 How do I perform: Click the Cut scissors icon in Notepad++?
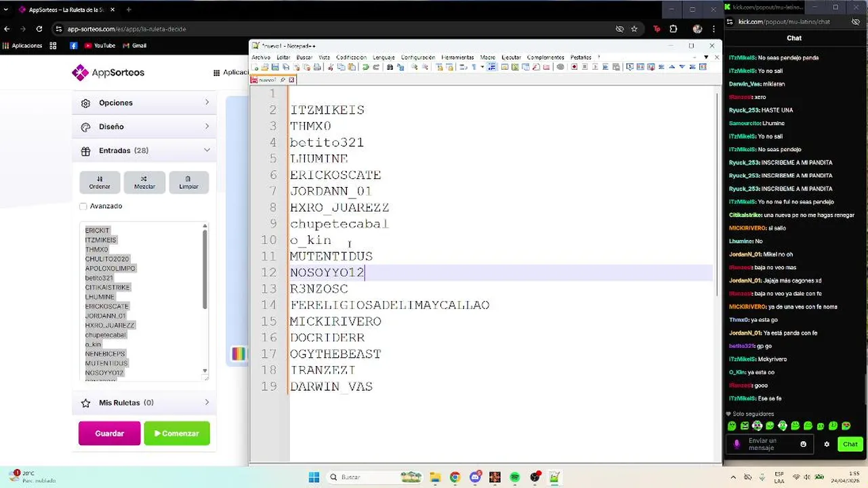click(331, 67)
